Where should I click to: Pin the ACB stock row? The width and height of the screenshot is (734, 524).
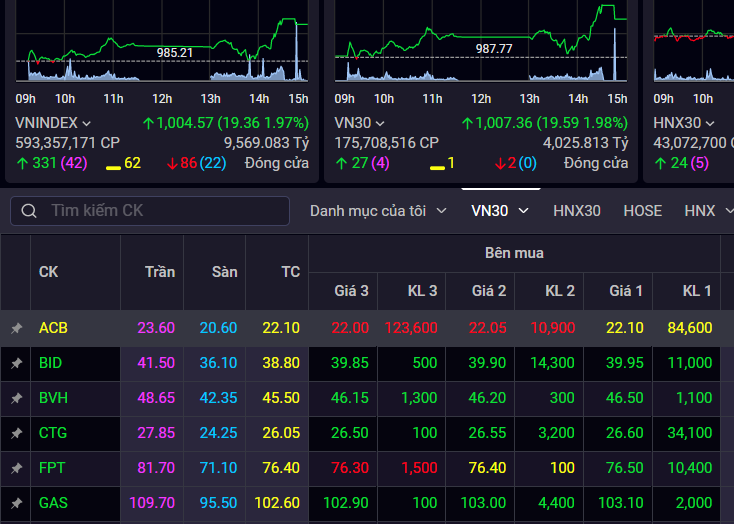point(16,328)
